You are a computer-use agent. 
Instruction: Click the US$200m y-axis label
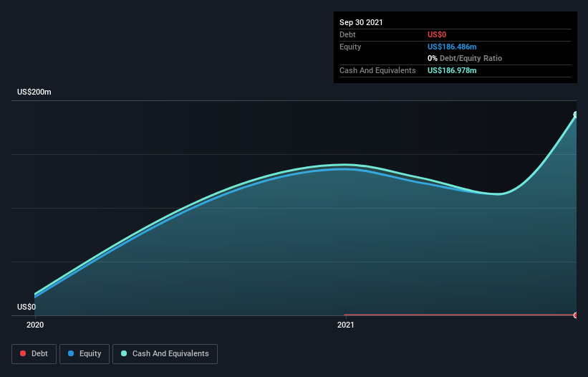tap(34, 92)
